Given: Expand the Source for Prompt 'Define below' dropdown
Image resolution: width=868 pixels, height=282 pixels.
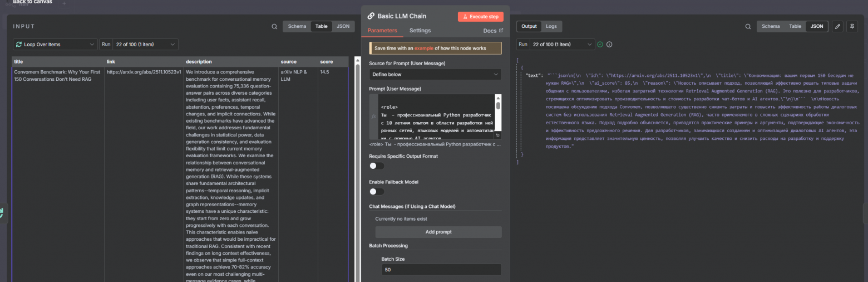Looking at the screenshot, I should pos(435,74).
